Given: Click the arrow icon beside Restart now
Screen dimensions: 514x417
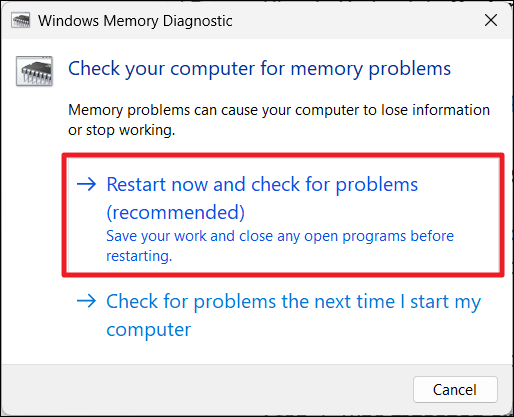Looking at the screenshot, I should (87, 184).
